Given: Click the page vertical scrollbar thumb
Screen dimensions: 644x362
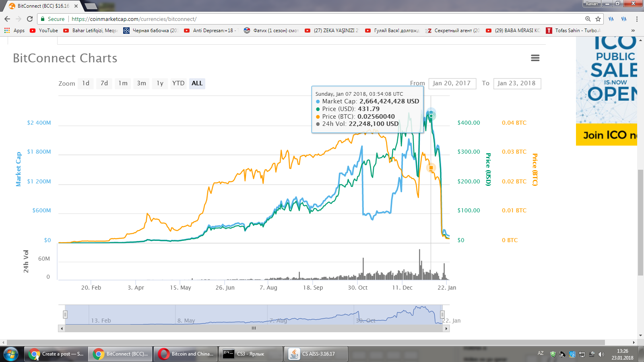Looking at the screenshot, I should [640, 222].
